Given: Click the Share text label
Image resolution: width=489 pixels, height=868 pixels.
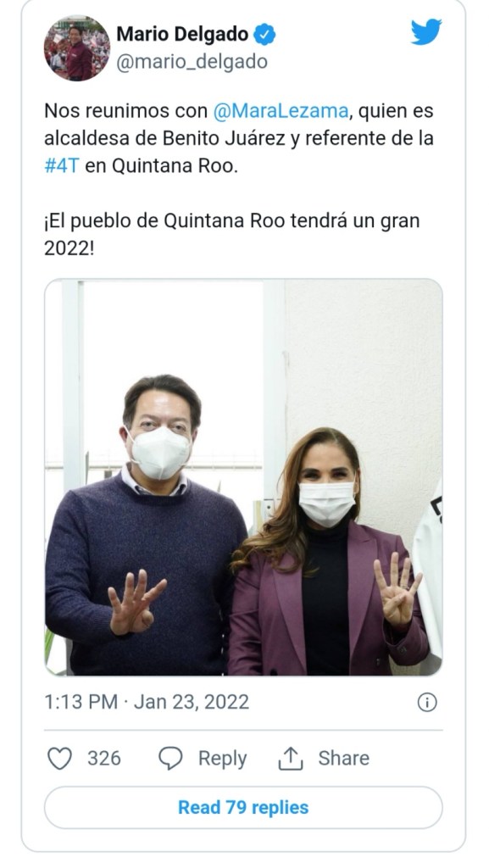Looking at the screenshot, I should tap(343, 758).
